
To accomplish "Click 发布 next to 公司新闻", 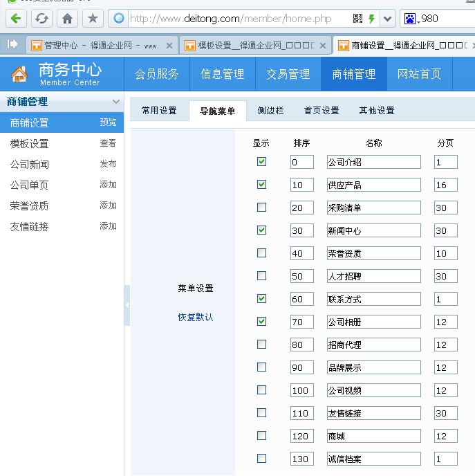I will click(108, 164).
